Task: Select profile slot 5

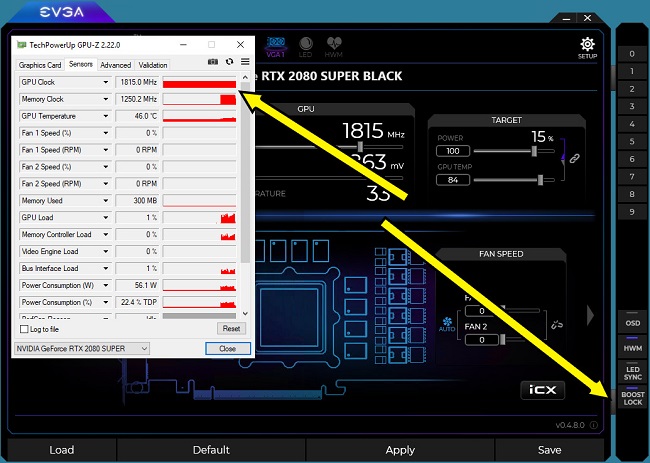Action: [632, 141]
